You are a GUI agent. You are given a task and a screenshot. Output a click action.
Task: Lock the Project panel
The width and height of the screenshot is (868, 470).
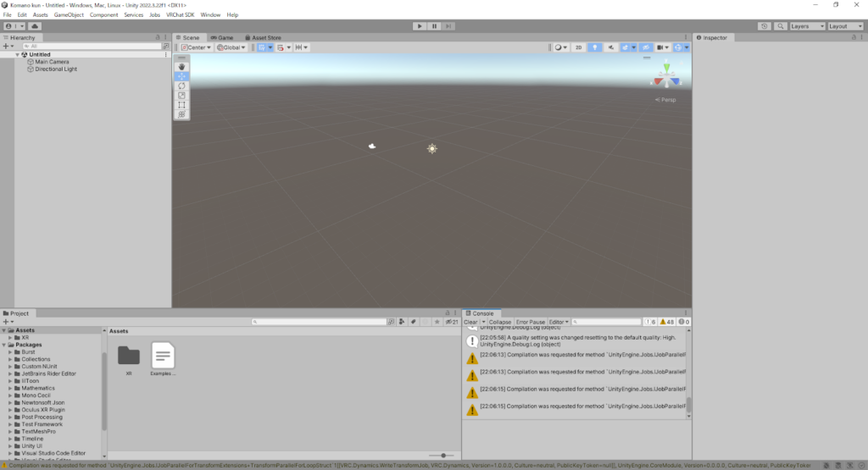pyautogui.click(x=448, y=313)
